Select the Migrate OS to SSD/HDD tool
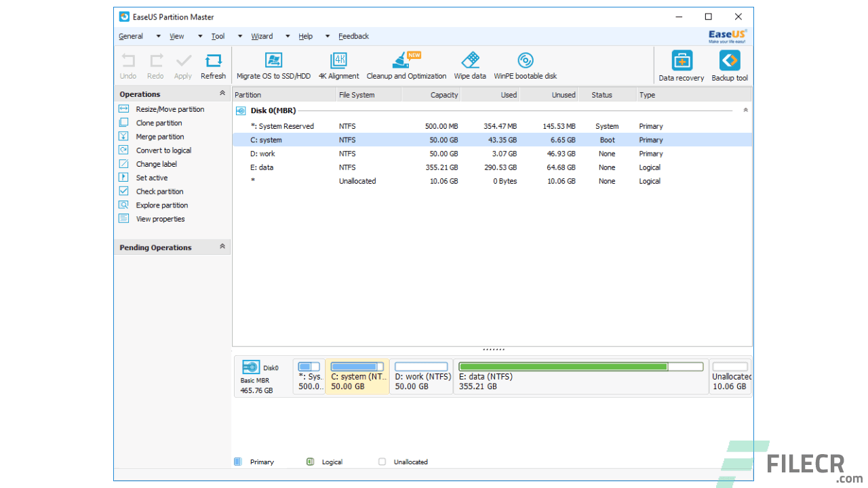868x488 pixels. click(x=273, y=64)
